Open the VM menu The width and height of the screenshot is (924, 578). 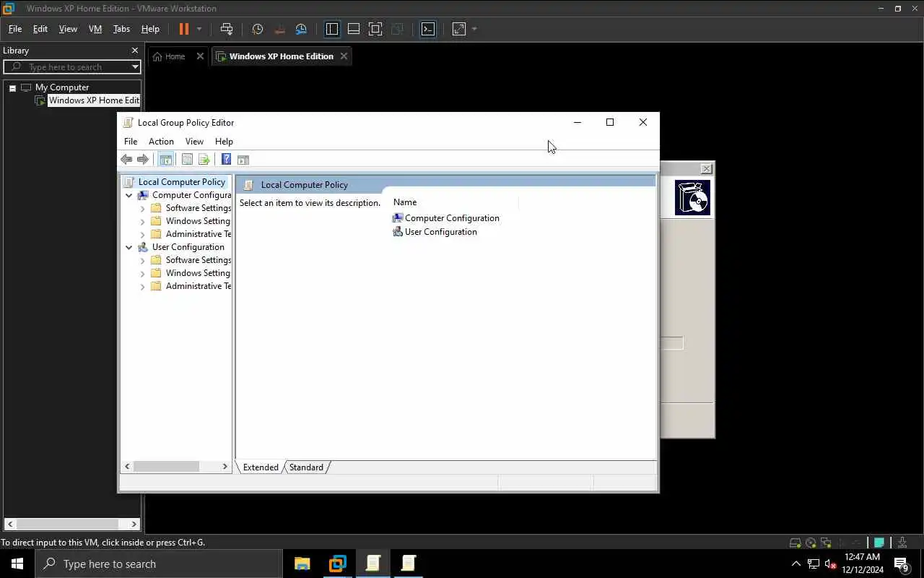(x=95, y=29)
